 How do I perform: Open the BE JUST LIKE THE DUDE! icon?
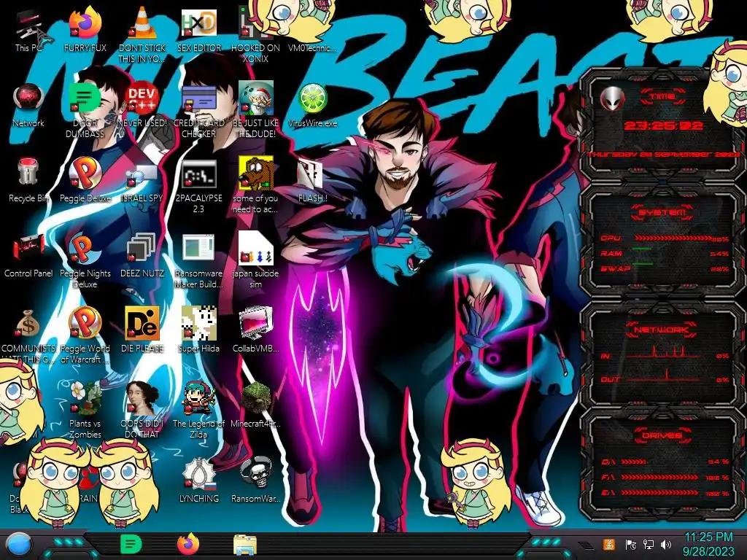(255, 109)
